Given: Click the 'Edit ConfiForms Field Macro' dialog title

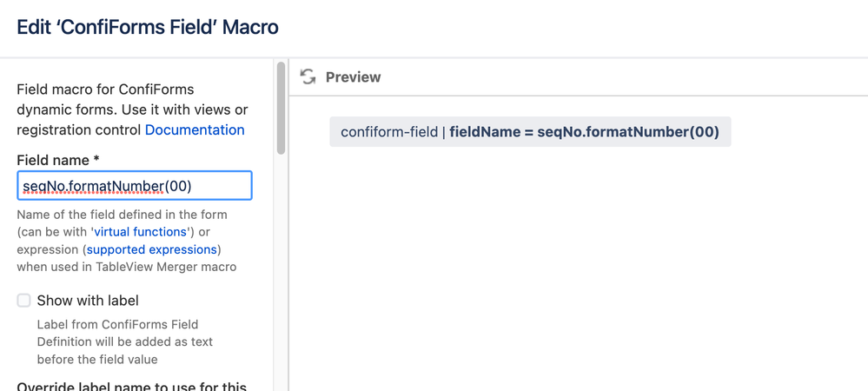Looking at the screenshot, I should (x=148, y=27).
